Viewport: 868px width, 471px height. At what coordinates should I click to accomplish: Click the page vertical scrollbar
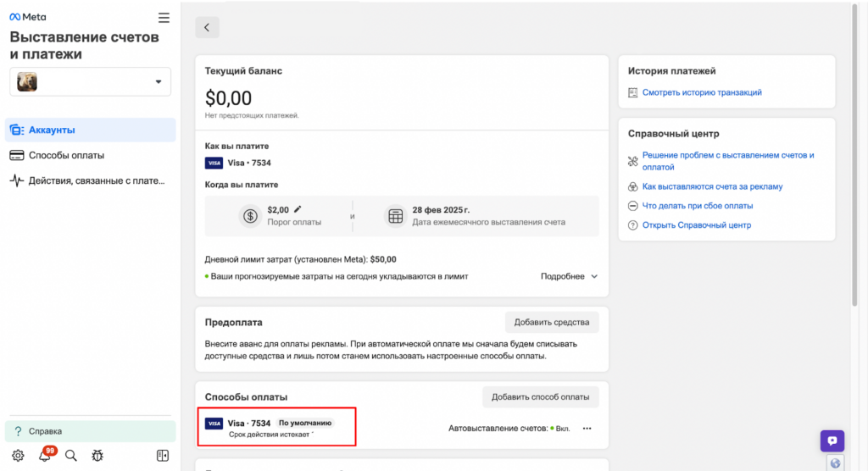click(854, 155)
